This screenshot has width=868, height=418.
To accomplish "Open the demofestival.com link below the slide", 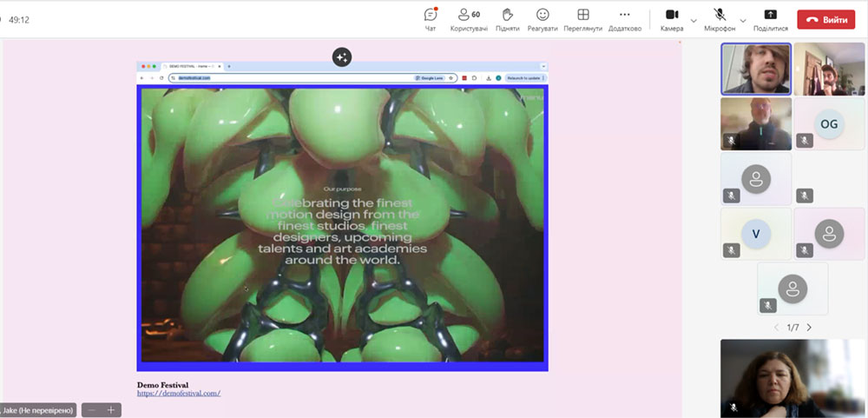I will [179, 393].
